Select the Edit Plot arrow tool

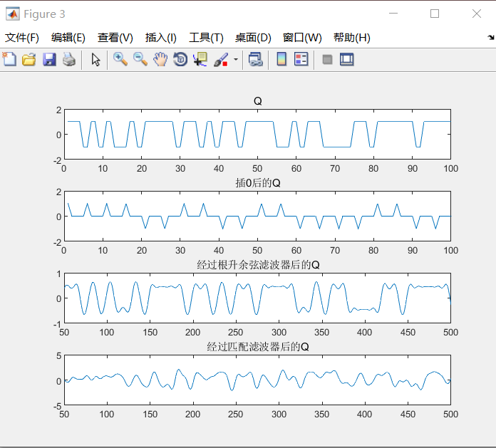pyautogui.click(x=95, y=59)
